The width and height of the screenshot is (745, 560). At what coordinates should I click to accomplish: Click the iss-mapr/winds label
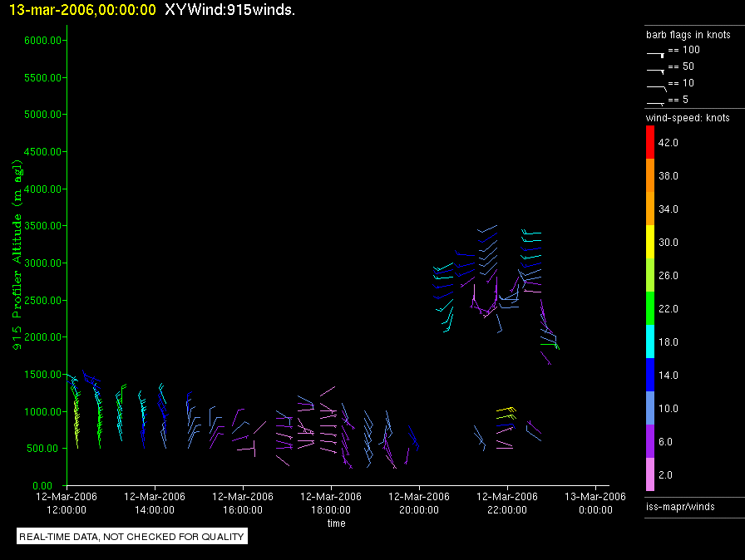(x=680, y=506)
